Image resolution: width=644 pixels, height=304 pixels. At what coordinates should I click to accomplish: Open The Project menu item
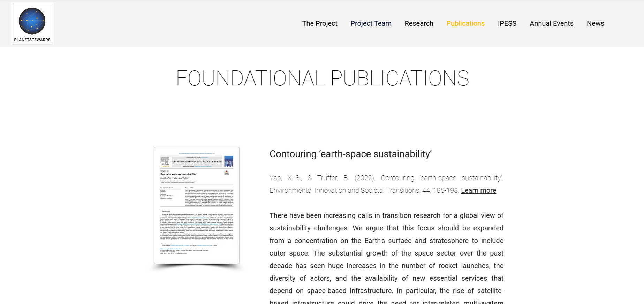(320, 23)
